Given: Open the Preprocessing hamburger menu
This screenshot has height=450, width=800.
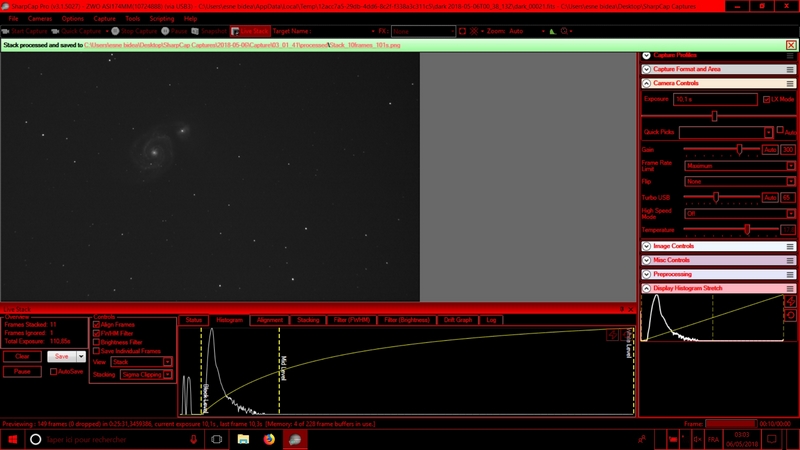Looking at the screenshot, I should pos(790,274).
